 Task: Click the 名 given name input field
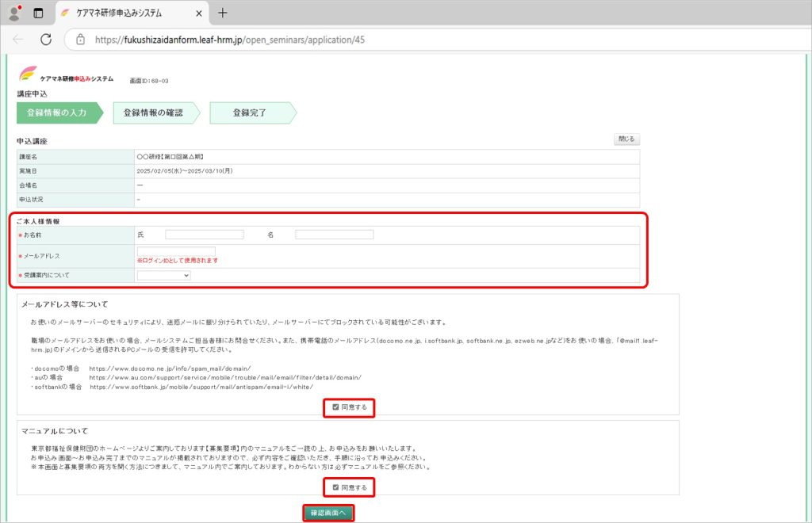(334, 235)
